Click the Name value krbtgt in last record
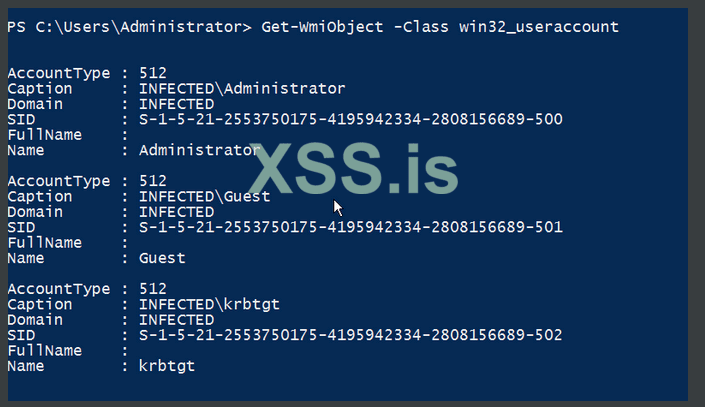Viewport: 705px width, 407px height. (x=167, y=366)
